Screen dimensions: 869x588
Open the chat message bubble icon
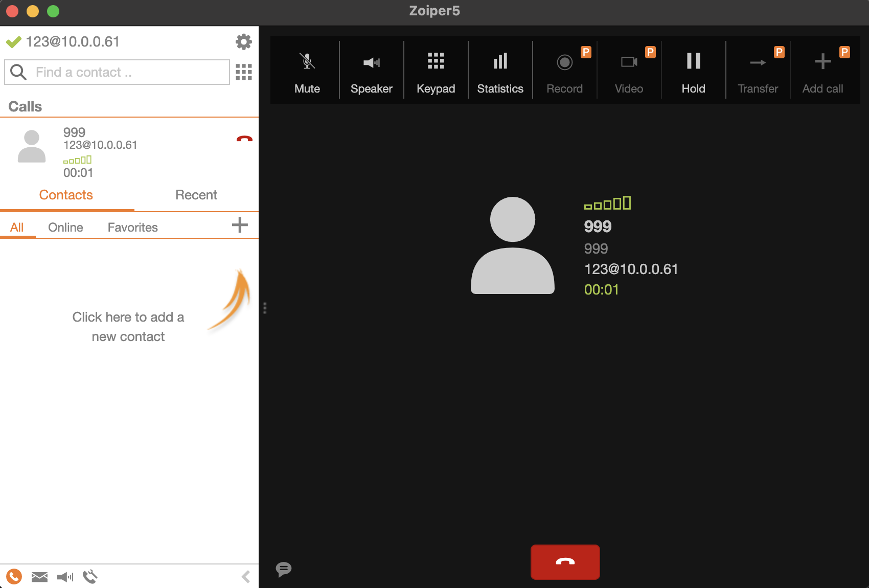[284, 569]
